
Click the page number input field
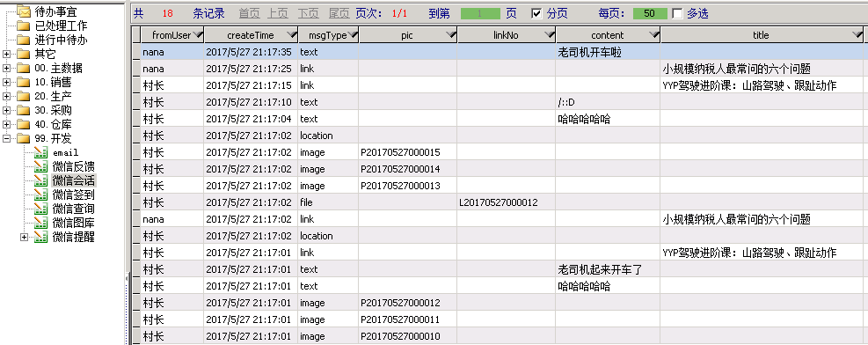click(x=480, y=13)
